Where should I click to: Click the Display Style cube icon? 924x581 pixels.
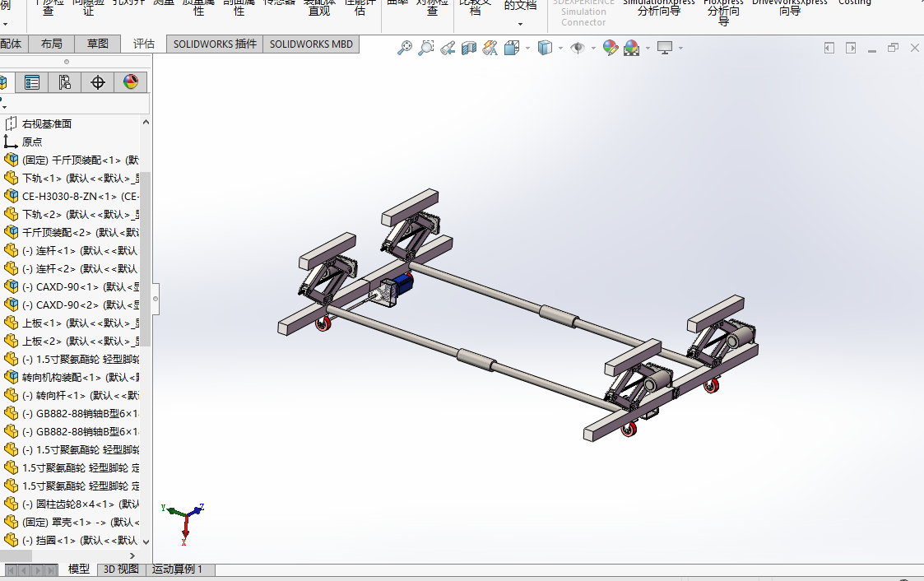tap(545, 48)
